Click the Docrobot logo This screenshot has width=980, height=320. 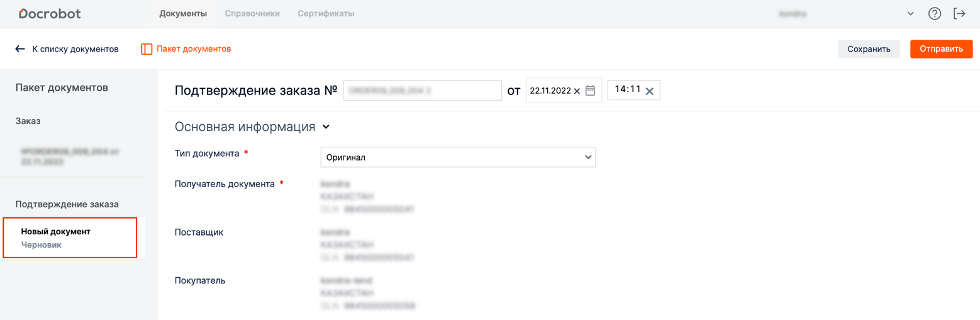(50, 13)
